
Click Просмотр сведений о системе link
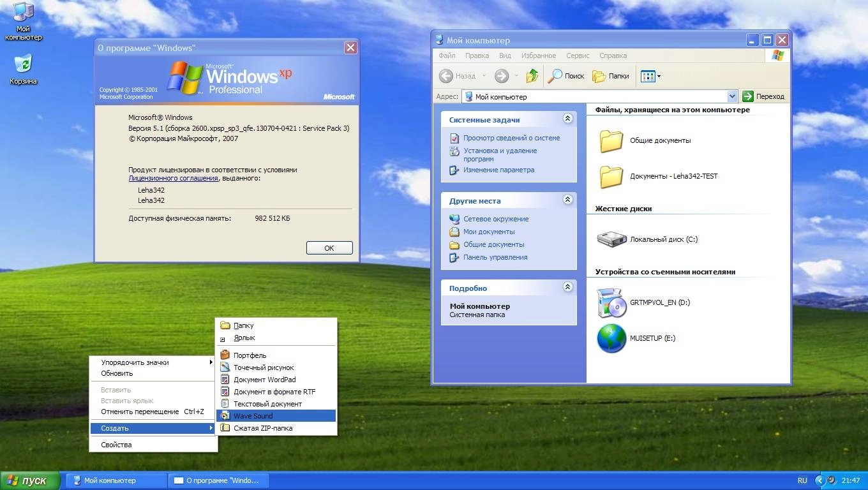511,138
